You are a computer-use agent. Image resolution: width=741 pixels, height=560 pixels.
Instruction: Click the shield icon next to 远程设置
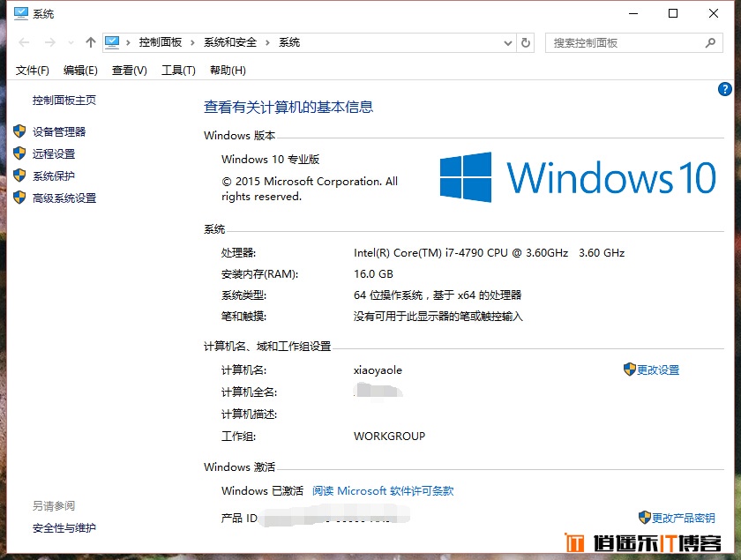(19, 153)
